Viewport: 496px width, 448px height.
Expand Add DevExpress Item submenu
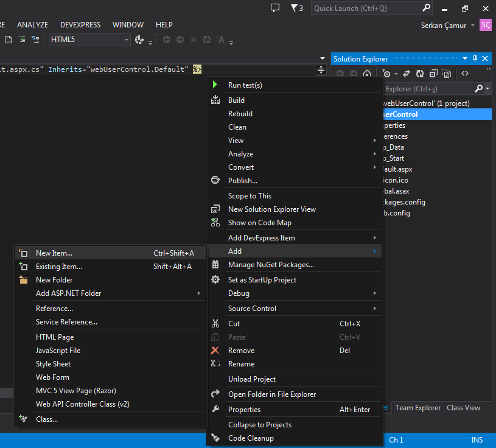click(x=294, y=238)
